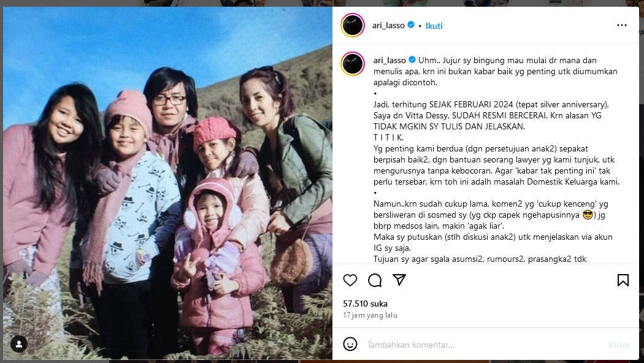Open comments via the speech bubble icon

[x=375, y=280]
